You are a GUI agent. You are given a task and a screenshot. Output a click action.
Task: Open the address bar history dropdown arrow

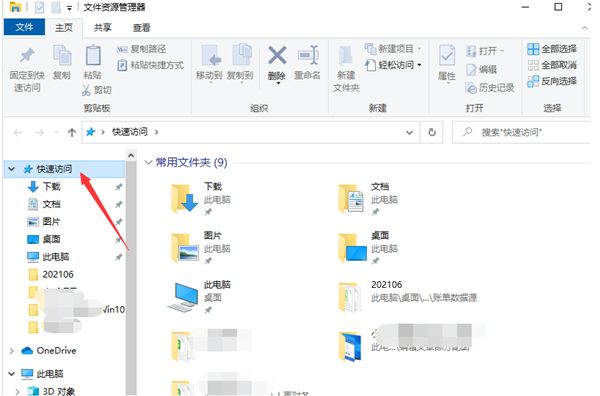coord(409,132)
